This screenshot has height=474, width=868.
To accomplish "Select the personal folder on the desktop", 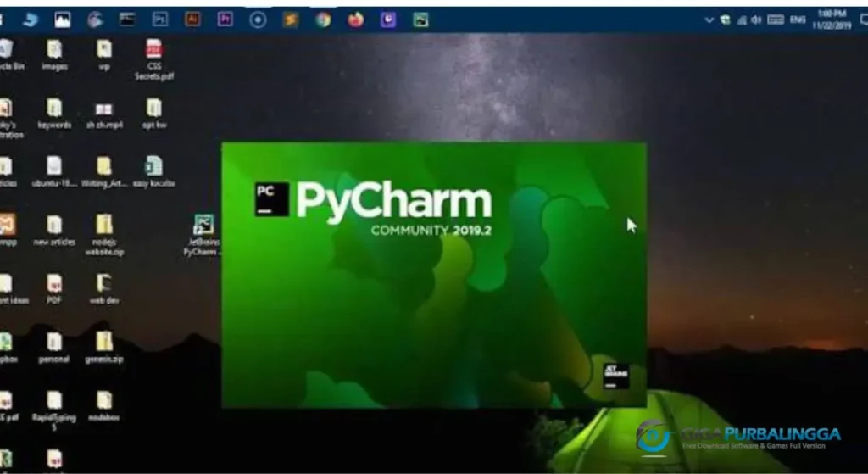I will click(54, 349).
